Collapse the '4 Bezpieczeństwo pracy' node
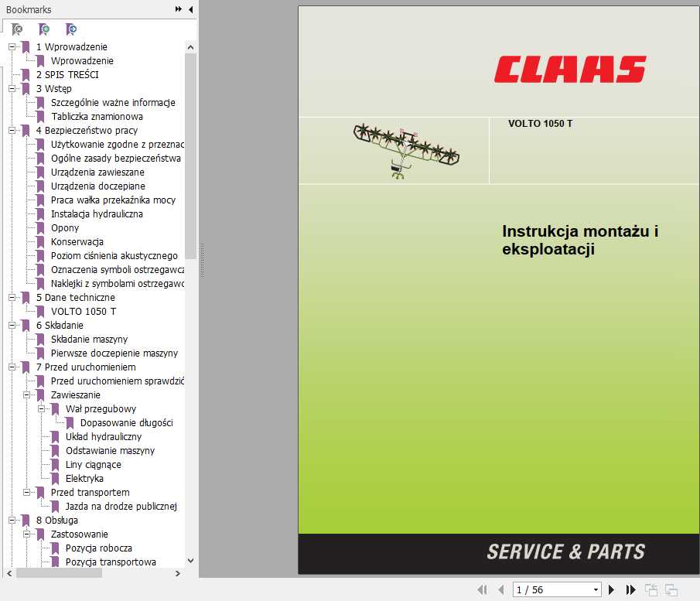 tap(12, 131)
